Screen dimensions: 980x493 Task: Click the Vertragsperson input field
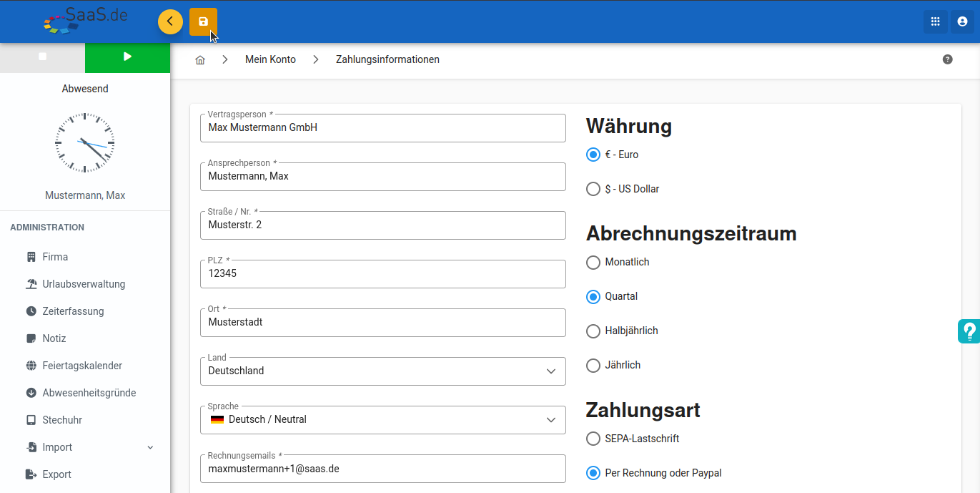(382, 128)
